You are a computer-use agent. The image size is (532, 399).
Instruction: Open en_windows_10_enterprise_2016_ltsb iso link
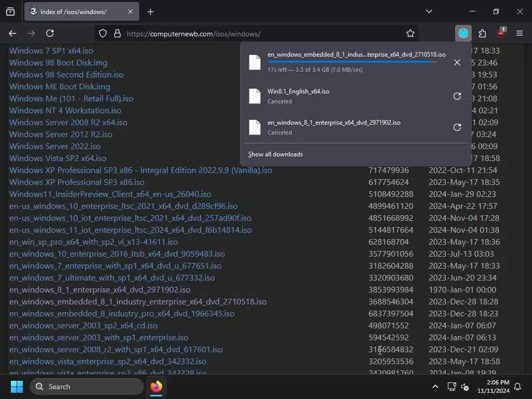(x=117, y=254)
